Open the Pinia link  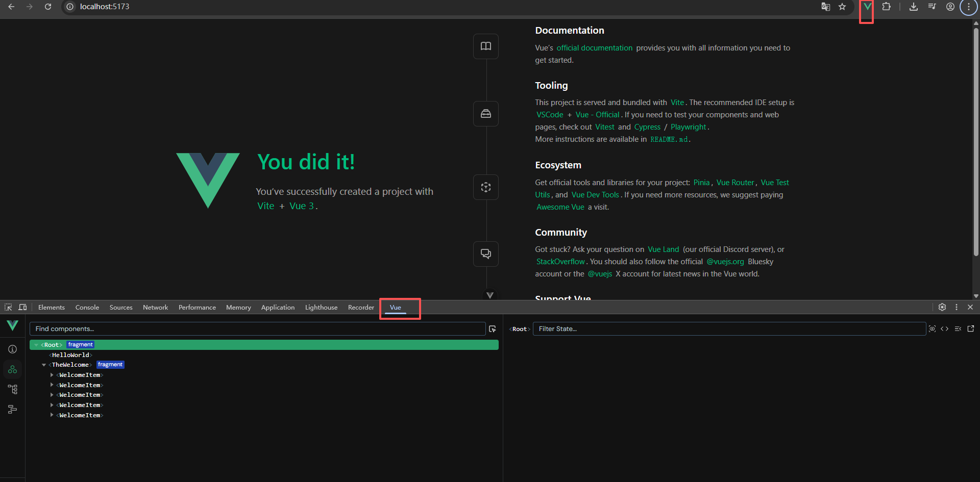pos(701,183)
